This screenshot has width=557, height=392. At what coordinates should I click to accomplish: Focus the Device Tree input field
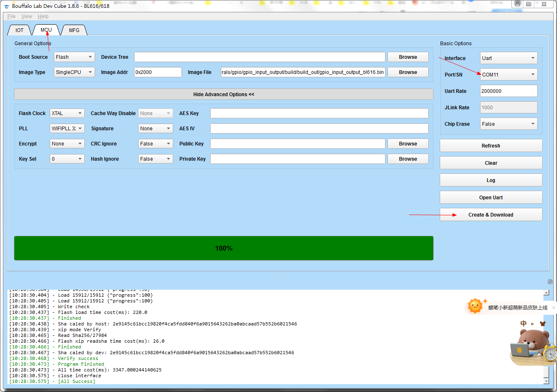pyautogui.click(x=260, y=57)
